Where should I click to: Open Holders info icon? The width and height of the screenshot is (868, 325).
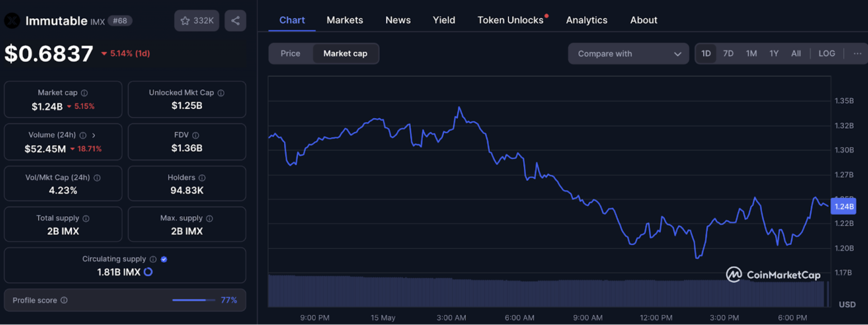click(x=202, y=178)
